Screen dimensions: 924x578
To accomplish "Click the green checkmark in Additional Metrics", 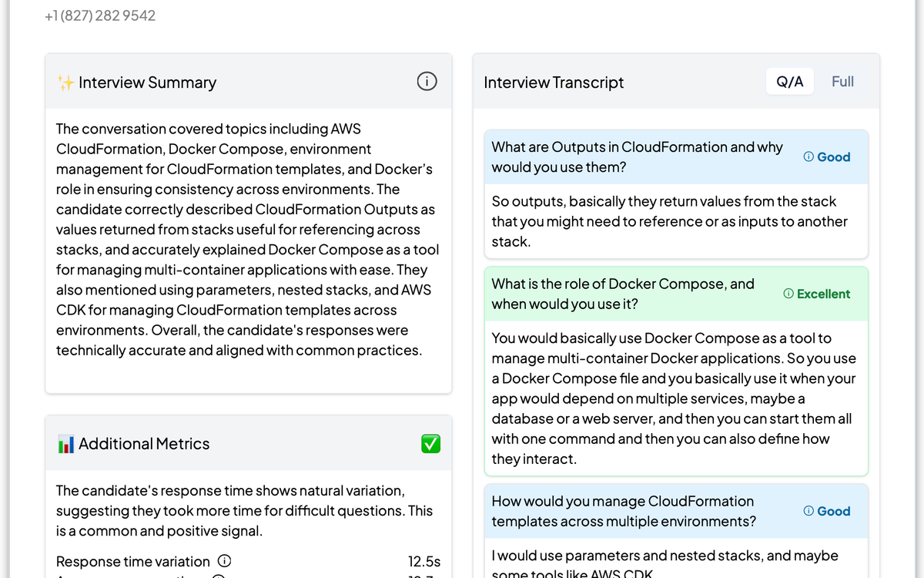I will pyautogui.click(x=430, y=443).
